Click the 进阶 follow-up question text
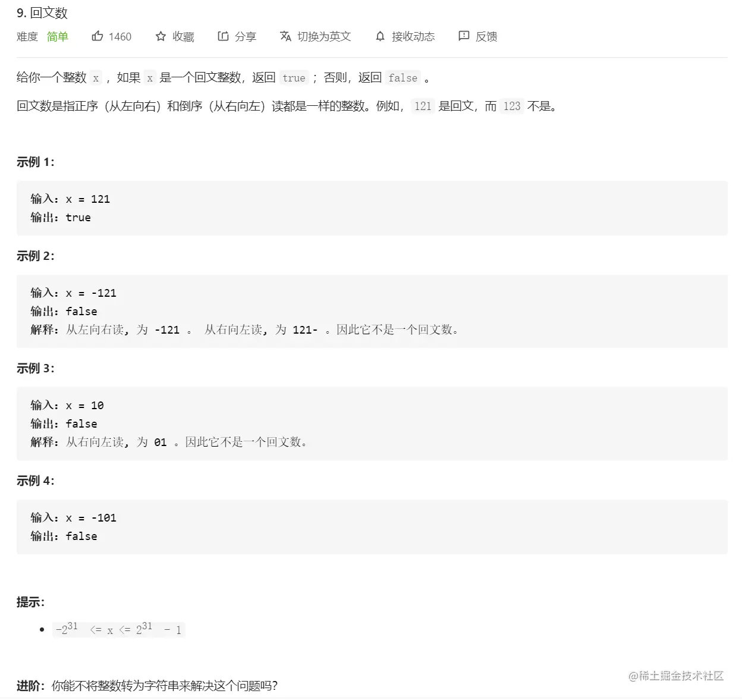The image size is (742, 700). click(x=147, y=686)
